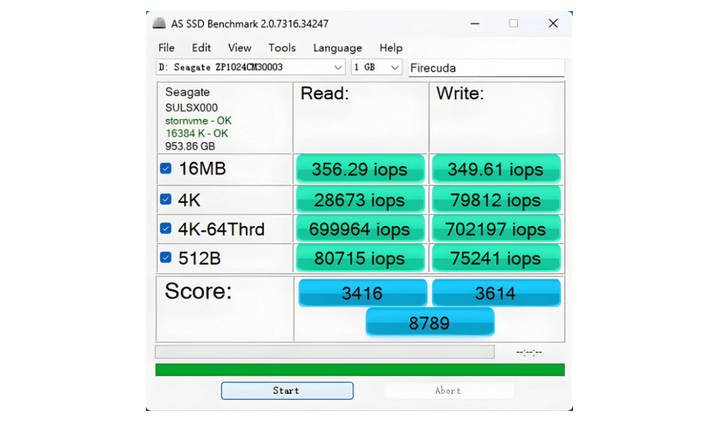
Task: Open the Tools menu
Action: point(282,48)
